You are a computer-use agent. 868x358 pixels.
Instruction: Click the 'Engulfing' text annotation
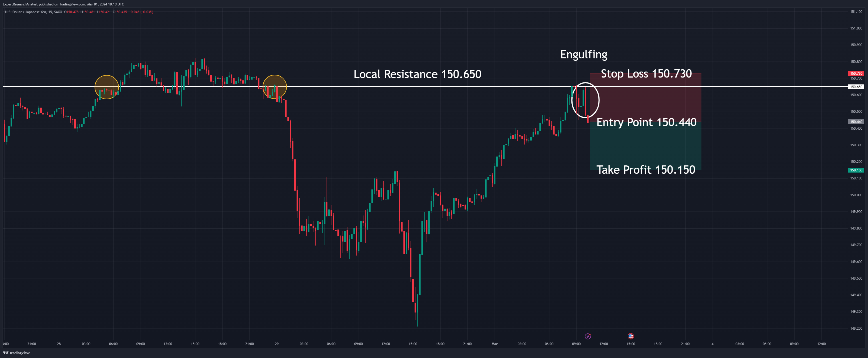(584, 55)
